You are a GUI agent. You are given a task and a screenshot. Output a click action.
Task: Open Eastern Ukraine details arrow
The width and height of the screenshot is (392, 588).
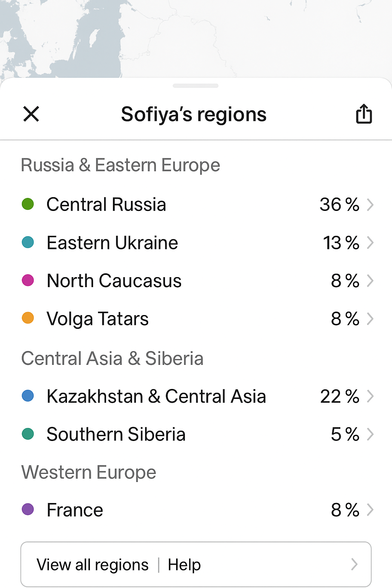(370, 243)
